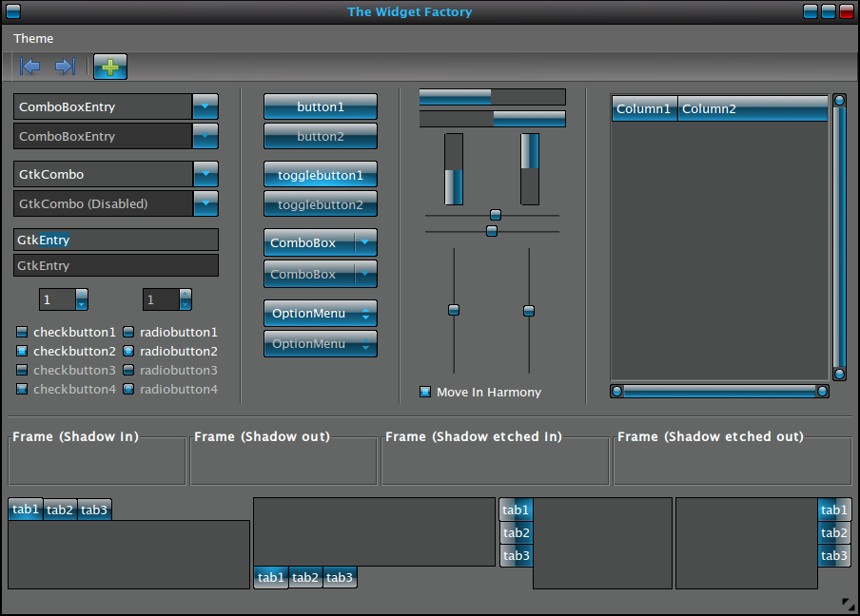
Task: Select tab3 in the right-tabbed notebook
Action: [834, 556]
